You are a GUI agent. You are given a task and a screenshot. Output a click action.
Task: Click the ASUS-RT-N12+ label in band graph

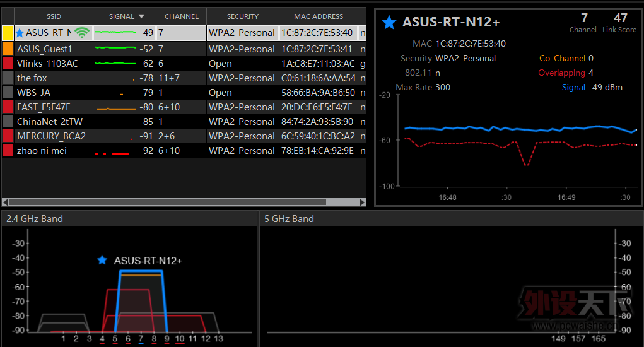click(x=148, y=261)
